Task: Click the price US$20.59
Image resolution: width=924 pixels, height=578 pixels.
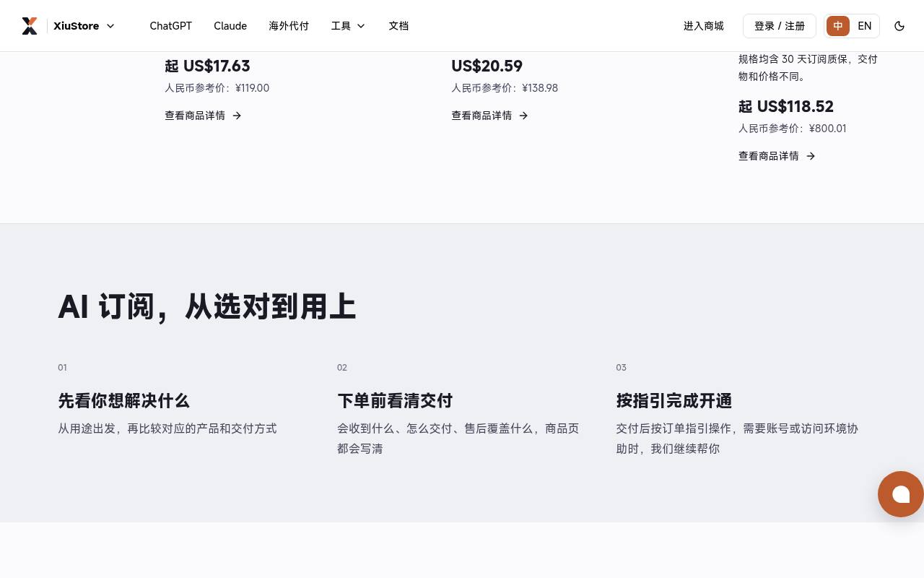Action: coord(487,66)
